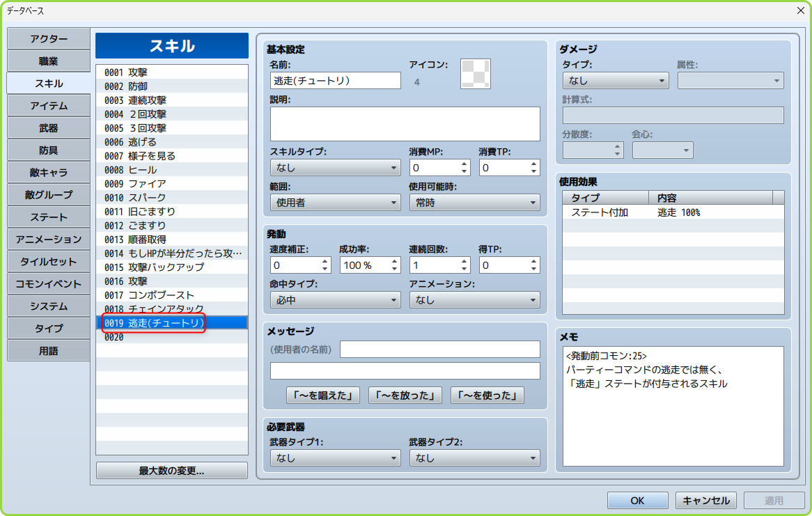Viewport: 812px width, 516px height.
Task: Open the ステート tab
Action: pos(49,217)
